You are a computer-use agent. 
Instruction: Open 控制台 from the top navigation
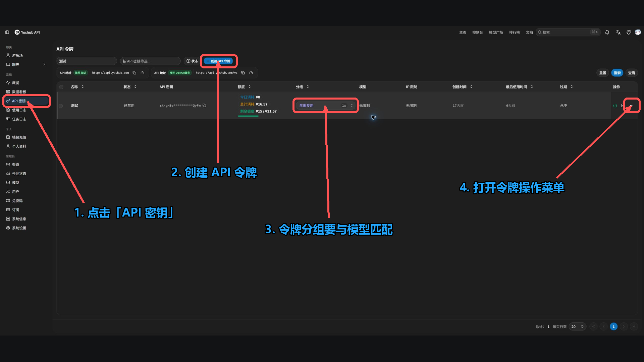pyautogui.click(x=477, y=33)
